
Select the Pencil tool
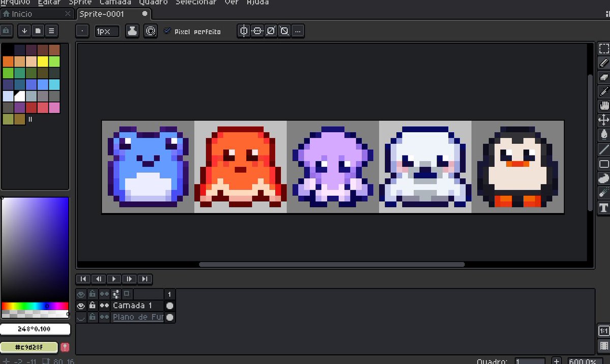[603, 63]
